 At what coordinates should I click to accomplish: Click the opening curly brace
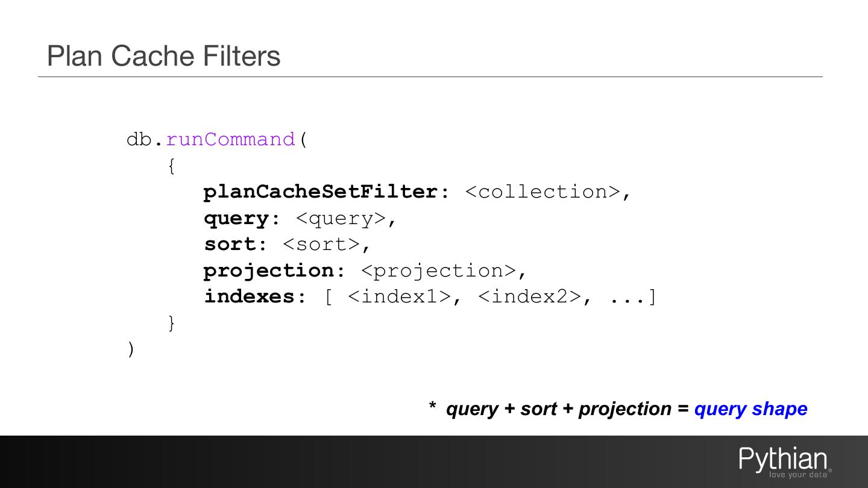172,166
